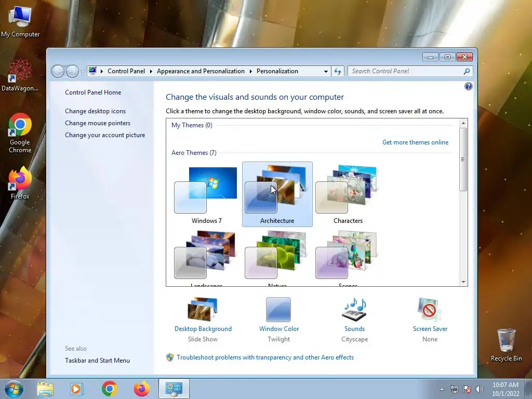Click the Back navigation arrow
The height and width of the screenshot is (399, 532).
(x=58, y=71)
